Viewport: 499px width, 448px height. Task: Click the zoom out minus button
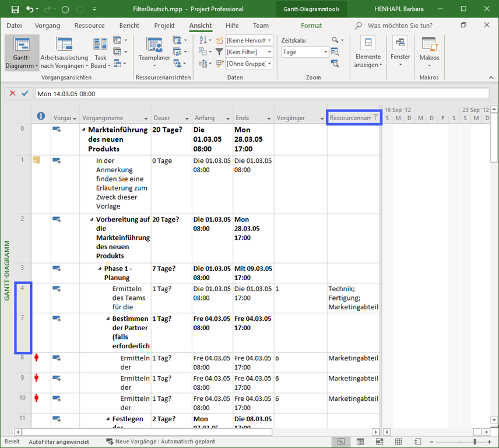pos(431,442)
